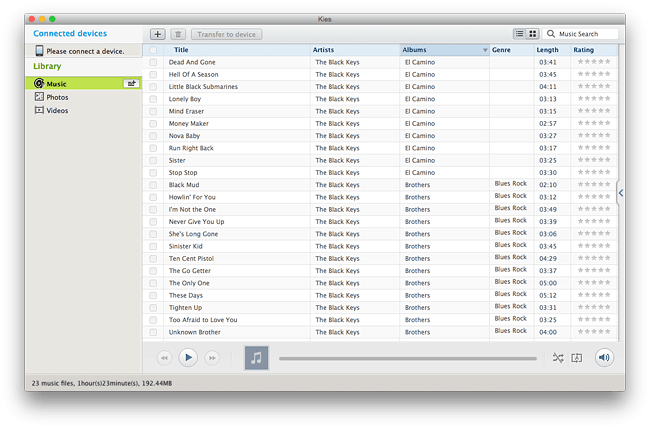The width and height of the screenshot is (650, 430).
Task: Open Photos in the Library
Action: [x=57, y=97]
